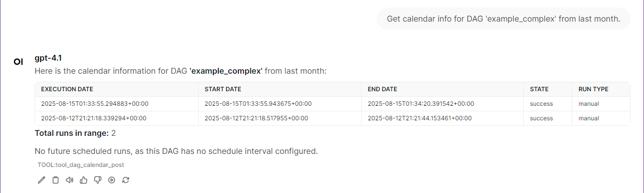Click the TOOL:tool_dag_calendar_post label
Screen dimensions: 644x193
click(81, 164)
